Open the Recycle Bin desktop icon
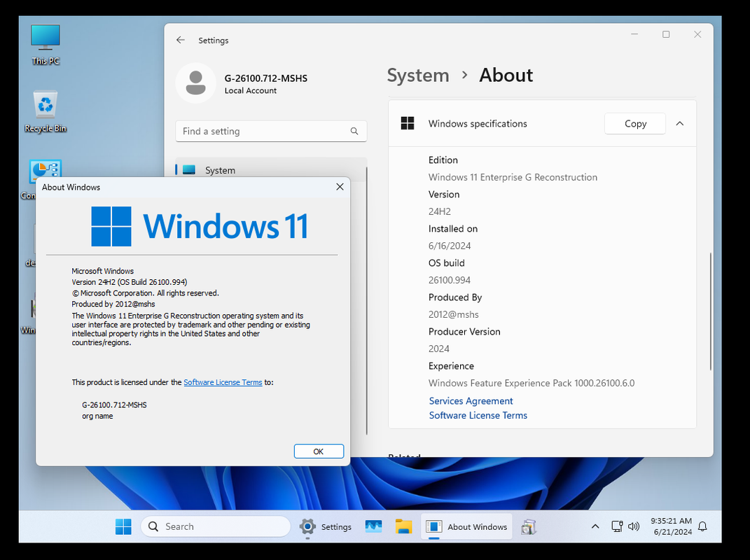 click(46, 111)
